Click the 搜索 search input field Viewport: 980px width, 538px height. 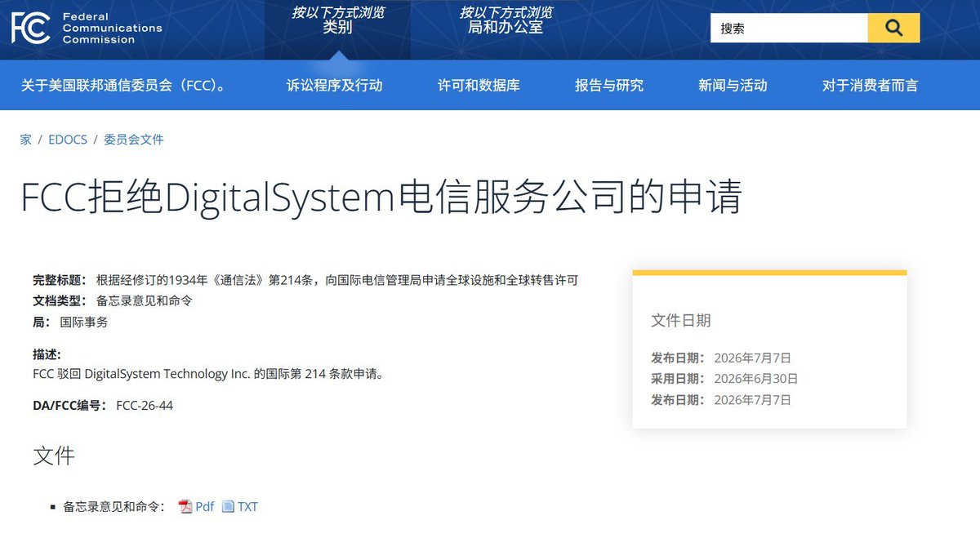click(789, 29)
